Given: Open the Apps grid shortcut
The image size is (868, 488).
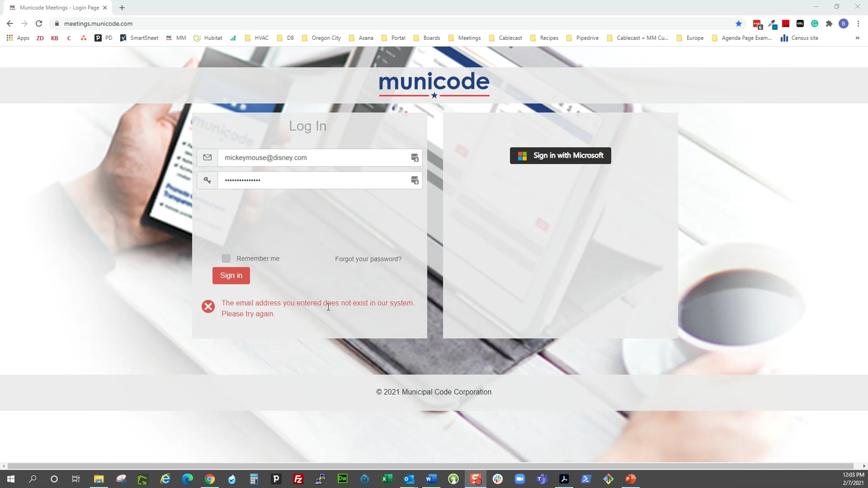Looking at the screenshot, I should (x=18, y=38).
